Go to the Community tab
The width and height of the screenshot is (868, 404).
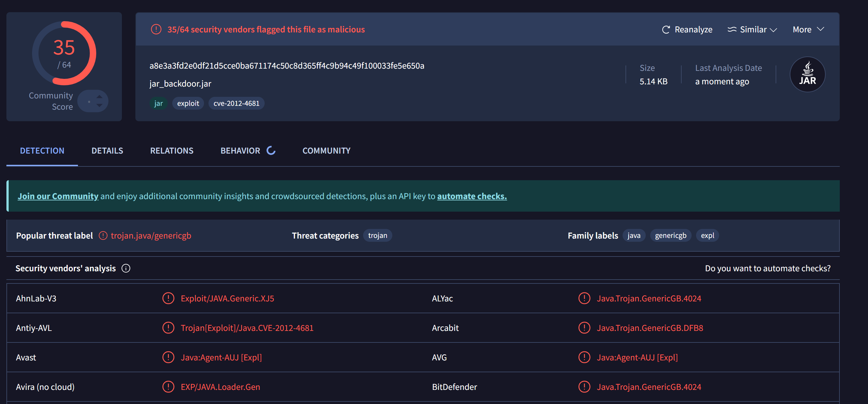coord(326,151)
